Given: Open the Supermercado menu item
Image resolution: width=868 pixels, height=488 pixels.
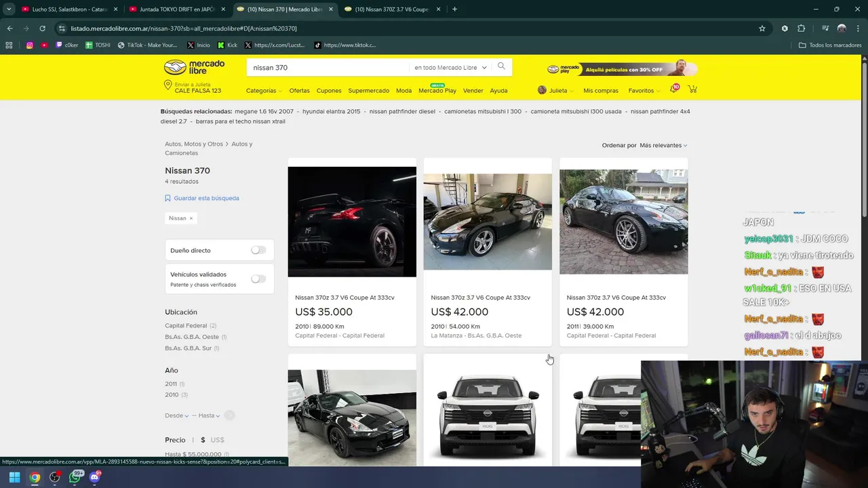Looking at the screenshot, I should [368, 91].
